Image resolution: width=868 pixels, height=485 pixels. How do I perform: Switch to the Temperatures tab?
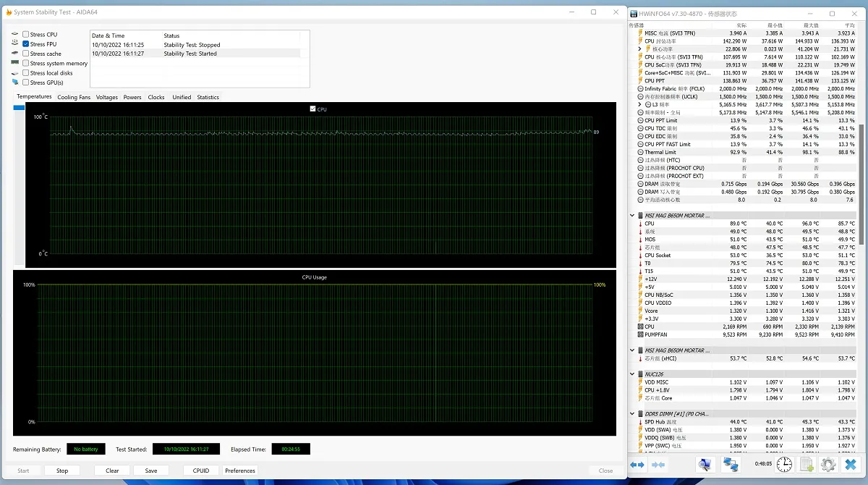[x=34, y=96]
